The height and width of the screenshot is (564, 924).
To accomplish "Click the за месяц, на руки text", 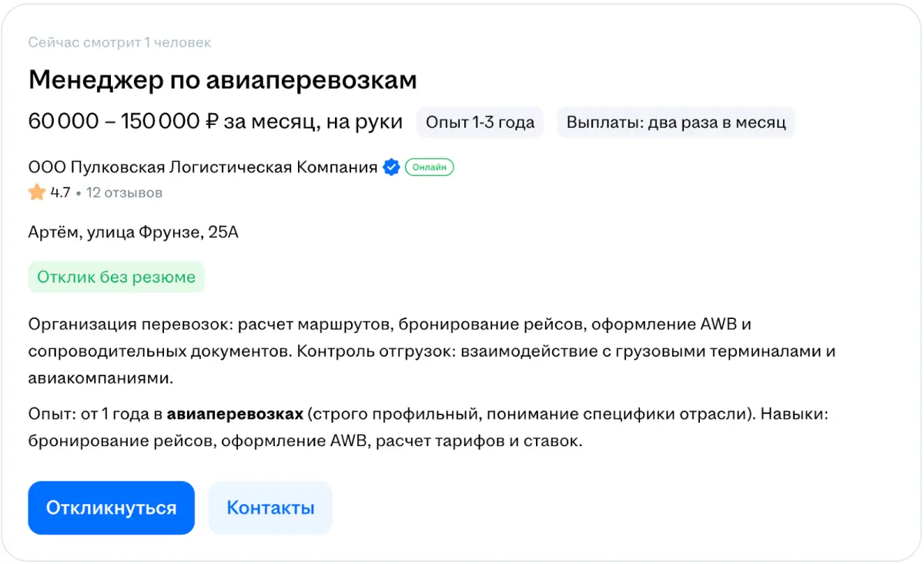I will point(313,122).
